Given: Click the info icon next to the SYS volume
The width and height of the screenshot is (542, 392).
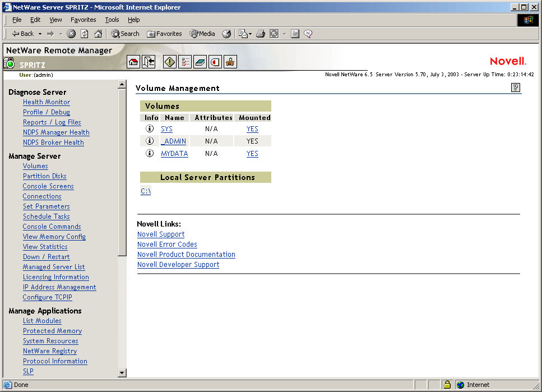Looking at the screenshot, I should 149,128.
